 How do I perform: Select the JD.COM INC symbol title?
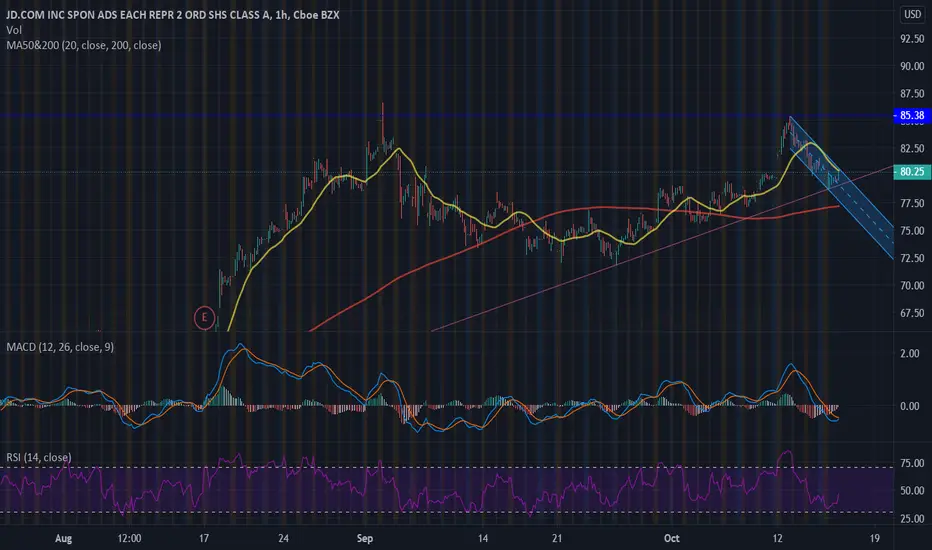[x=172, y=15]
